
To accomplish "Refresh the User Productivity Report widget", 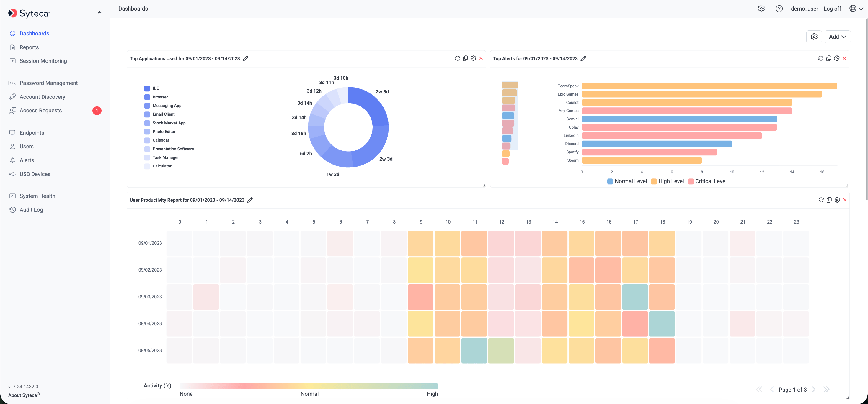I will pyautogui.click(x=821, y=200).
